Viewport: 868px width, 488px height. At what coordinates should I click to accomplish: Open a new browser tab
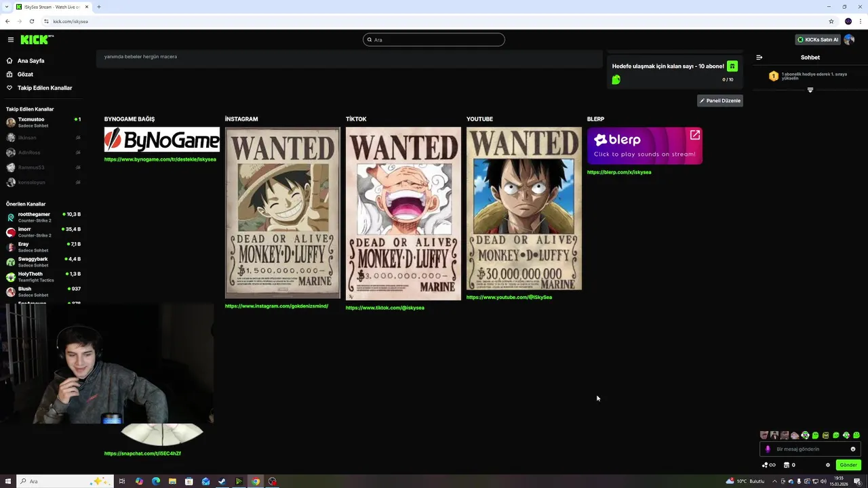[x=99, y=7]
